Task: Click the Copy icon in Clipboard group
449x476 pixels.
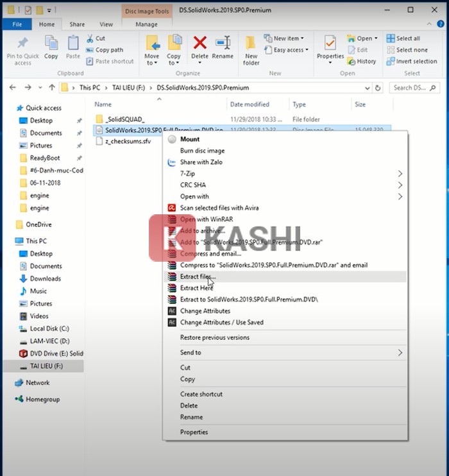Action: (x=51, y=42)
